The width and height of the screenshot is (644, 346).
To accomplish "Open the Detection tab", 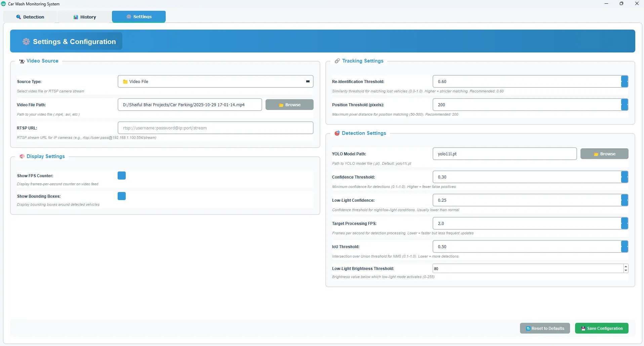I will [x=30, y=17].
